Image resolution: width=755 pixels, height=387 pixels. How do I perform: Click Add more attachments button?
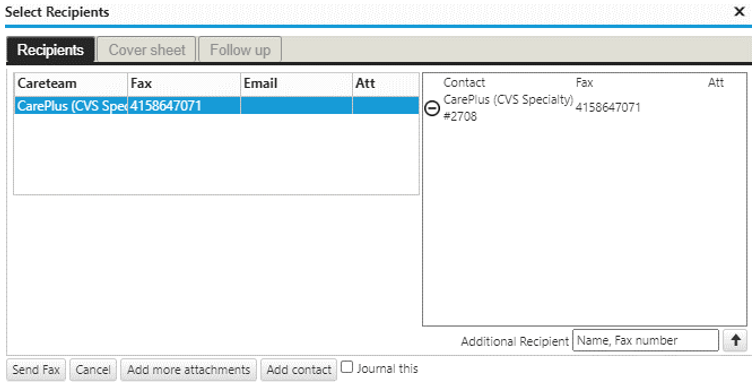188,370
